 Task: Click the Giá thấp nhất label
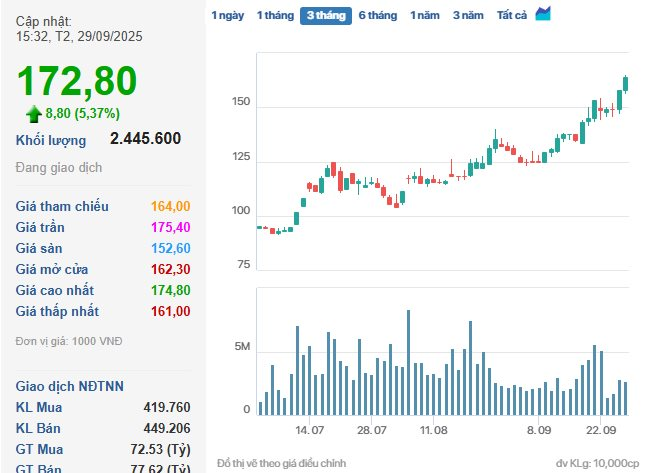pyautogui.click(x=57, y=311)
